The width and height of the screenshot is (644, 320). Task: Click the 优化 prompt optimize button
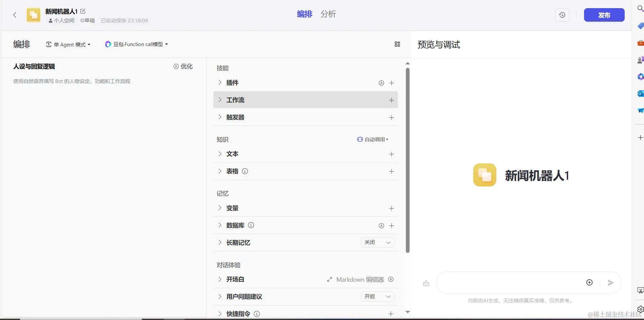(x=183, y=66)
